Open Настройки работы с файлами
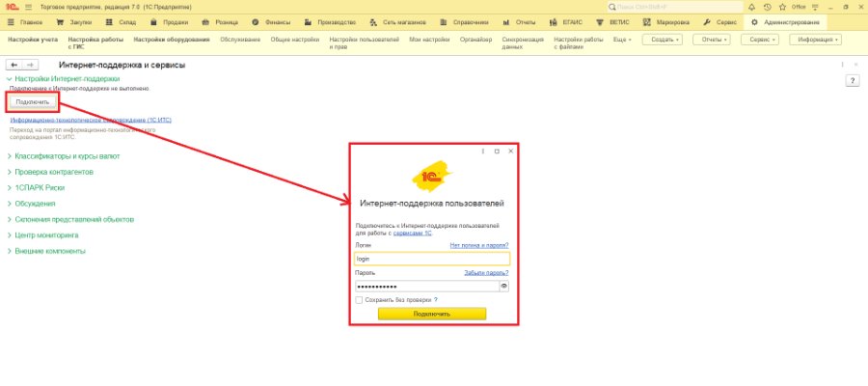Screen dimensions: 868x386 click(x=579, y=43)
